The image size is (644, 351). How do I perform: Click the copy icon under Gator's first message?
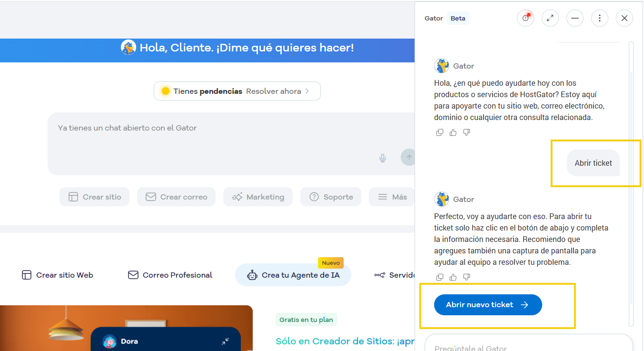click(x=439, y=132)
